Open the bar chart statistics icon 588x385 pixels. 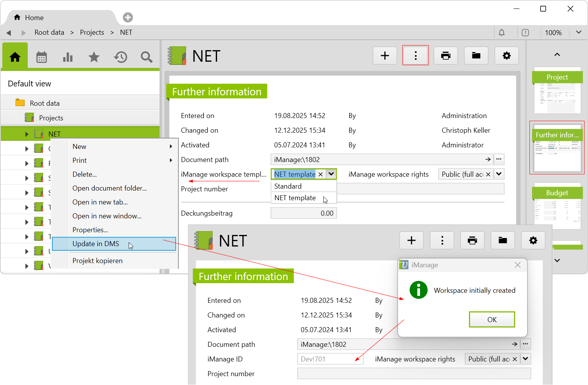[x=68, y=57]
